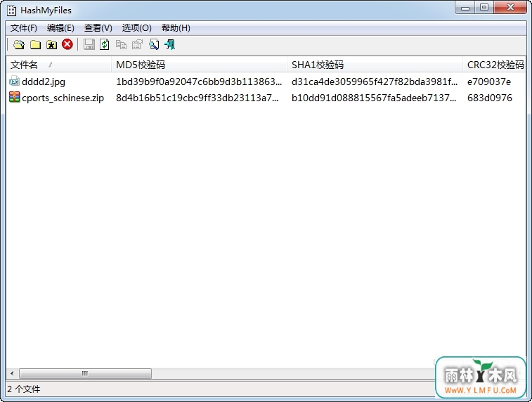532x402 pixels.
Task: Click SHA1 value b10dd91d088815567fa5adeeb7137...
Action: (374, 98)
